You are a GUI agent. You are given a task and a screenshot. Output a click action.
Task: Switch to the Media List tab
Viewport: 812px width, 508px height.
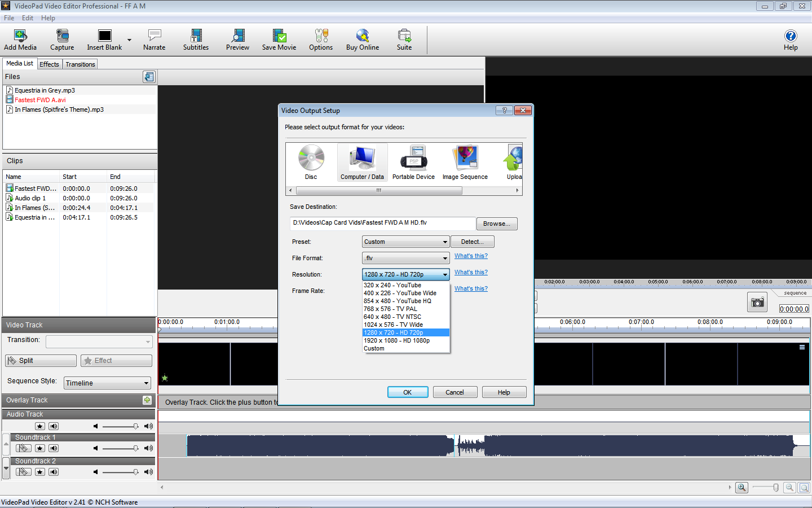(20, 63)
